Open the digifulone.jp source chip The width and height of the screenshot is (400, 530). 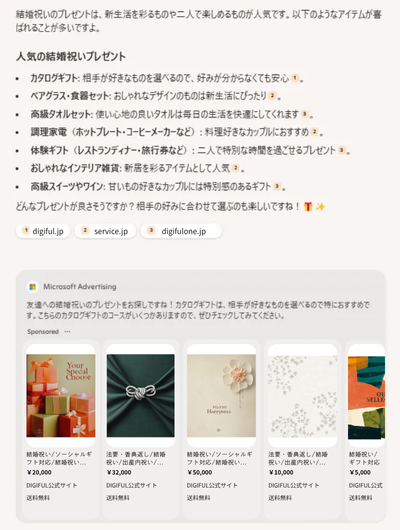click(x=181, y=231)
